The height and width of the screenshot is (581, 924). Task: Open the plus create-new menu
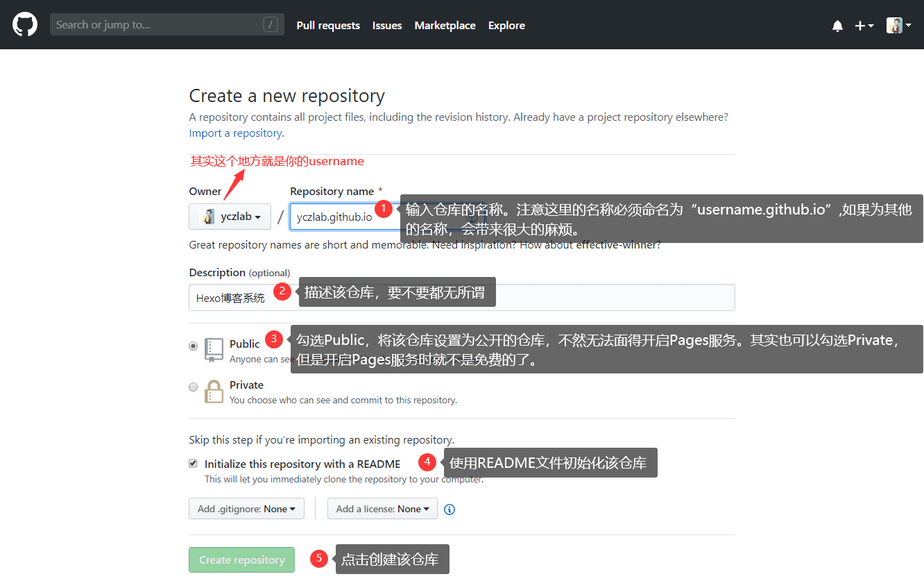point(864,26)
